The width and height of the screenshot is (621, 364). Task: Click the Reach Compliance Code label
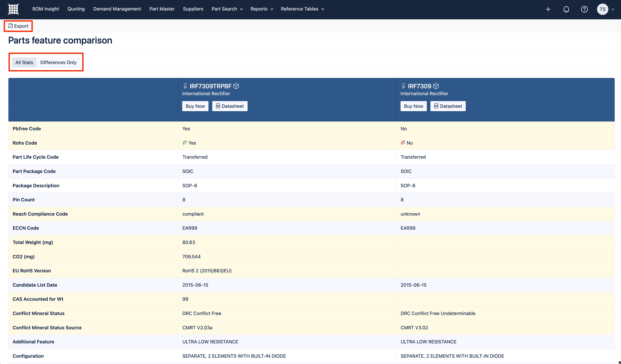coord(40,214)
